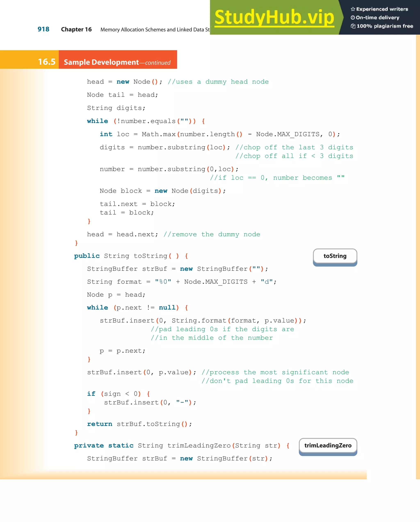
Task: Click the 100% plagiarism free text
Action: (x=385, y=26)
